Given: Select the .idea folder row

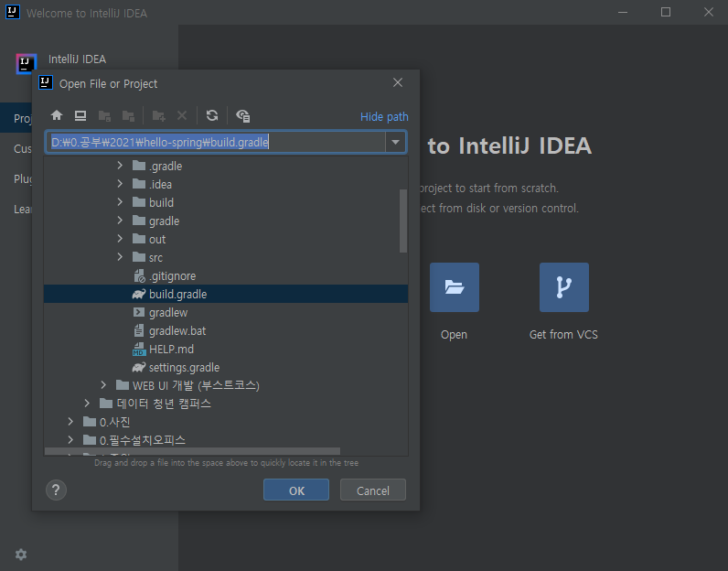Looking at the screenshot, I should click(226, 184).
